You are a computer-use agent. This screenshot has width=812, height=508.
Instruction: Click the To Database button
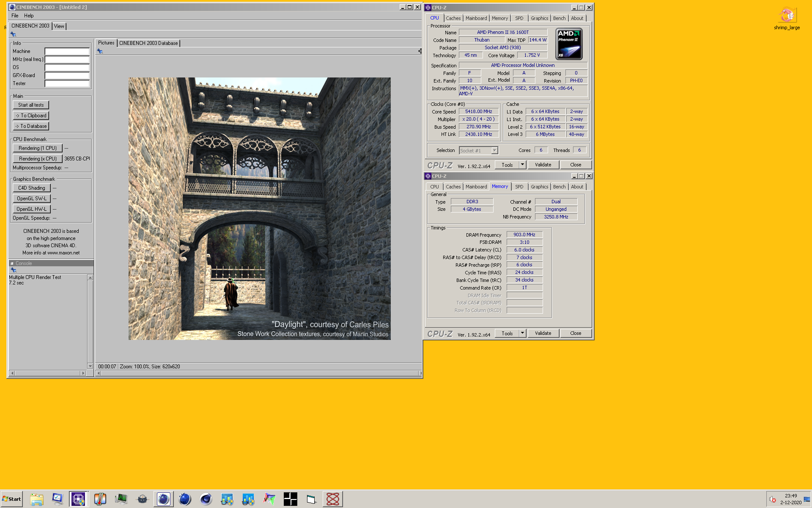[31, 126]
